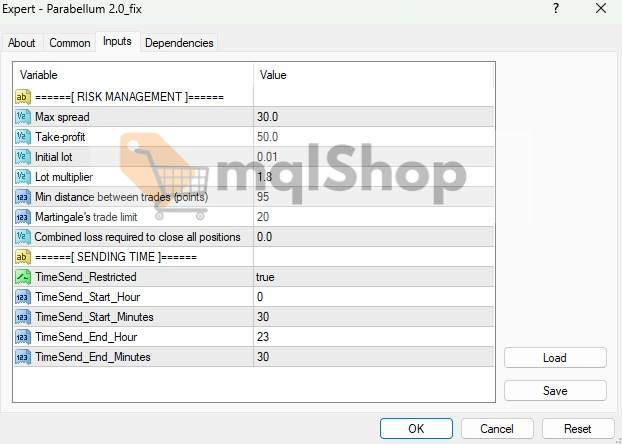Edit the Take-profit value 50.0
The image size is (622, 444).
tap(374, 137)
